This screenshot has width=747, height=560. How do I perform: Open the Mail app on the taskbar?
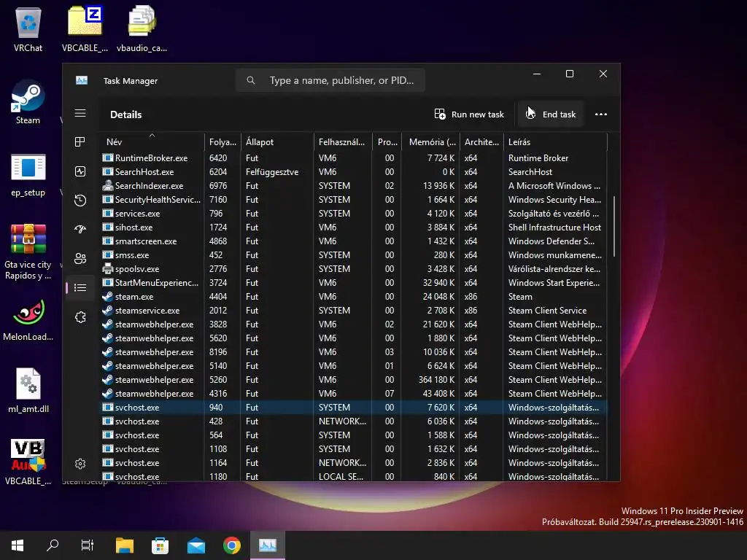pos(196,545)
